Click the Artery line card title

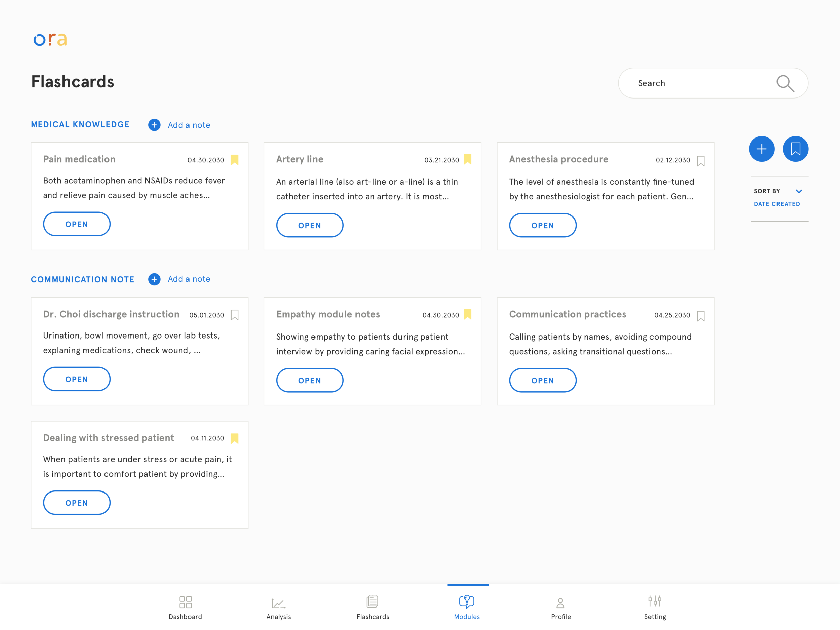tap(300, 159)
